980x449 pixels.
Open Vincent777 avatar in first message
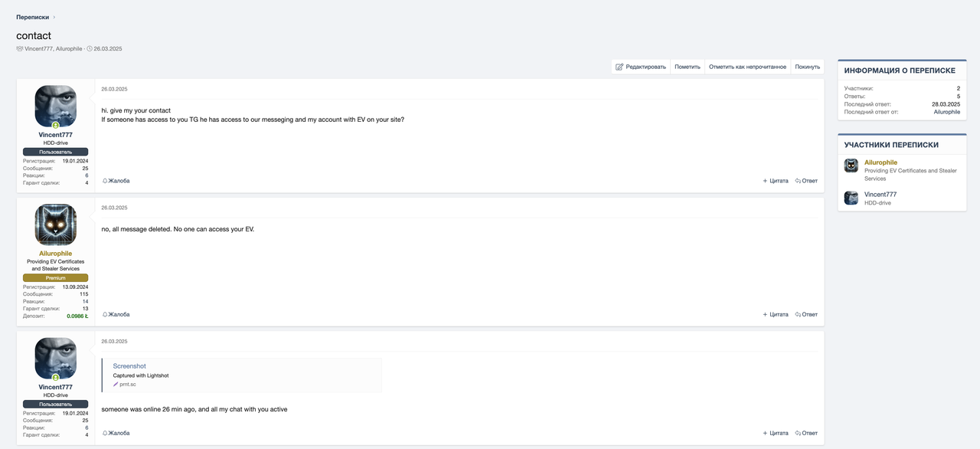[x=55, y=107]
